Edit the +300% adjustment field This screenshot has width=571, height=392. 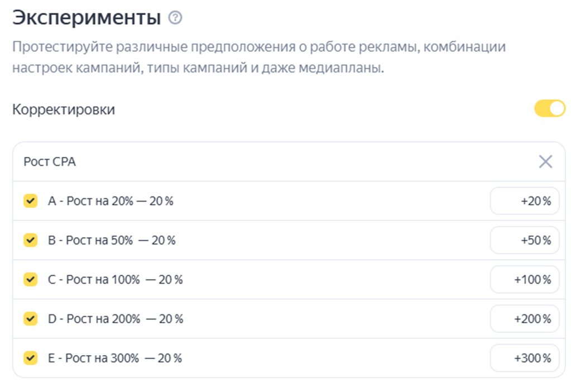524,358
